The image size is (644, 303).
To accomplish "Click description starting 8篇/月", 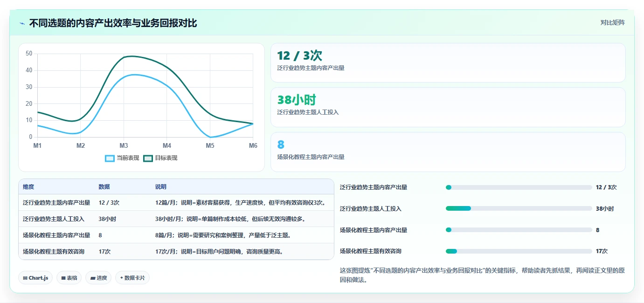I will click(224, 235).
